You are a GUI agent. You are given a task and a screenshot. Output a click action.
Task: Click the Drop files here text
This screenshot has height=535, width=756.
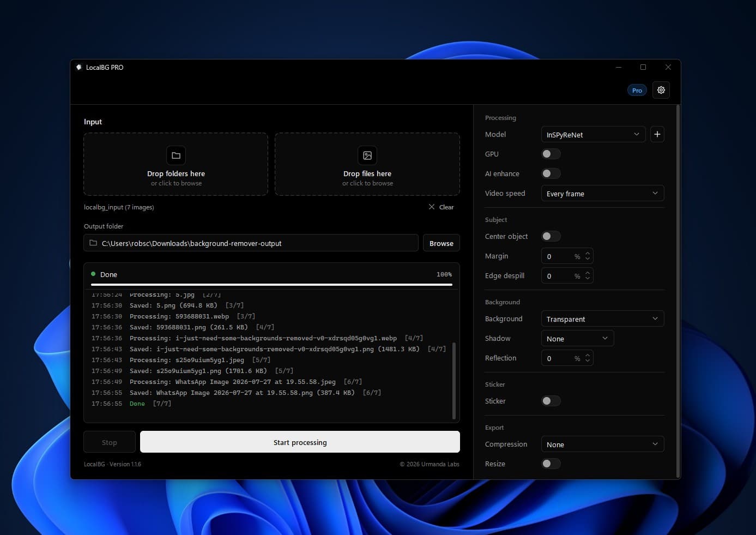[x=367, y=173]
